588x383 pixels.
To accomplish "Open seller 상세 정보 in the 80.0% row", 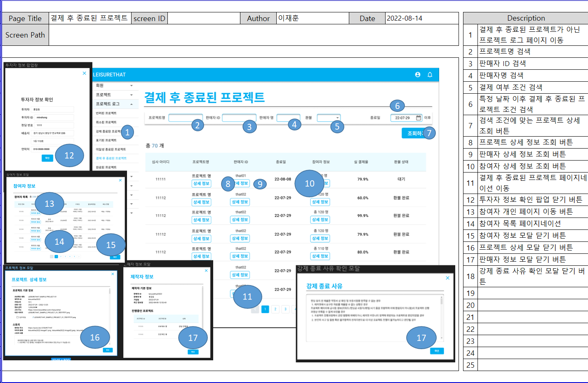I will point(240,256).
